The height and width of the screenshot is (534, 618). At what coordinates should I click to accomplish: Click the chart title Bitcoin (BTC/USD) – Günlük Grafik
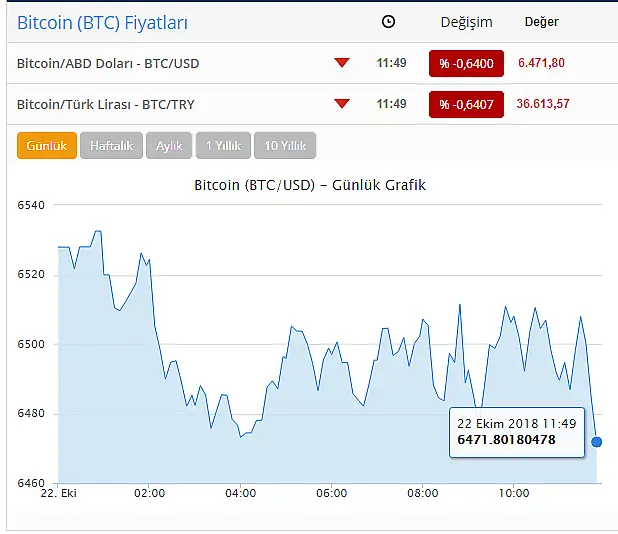310,185
